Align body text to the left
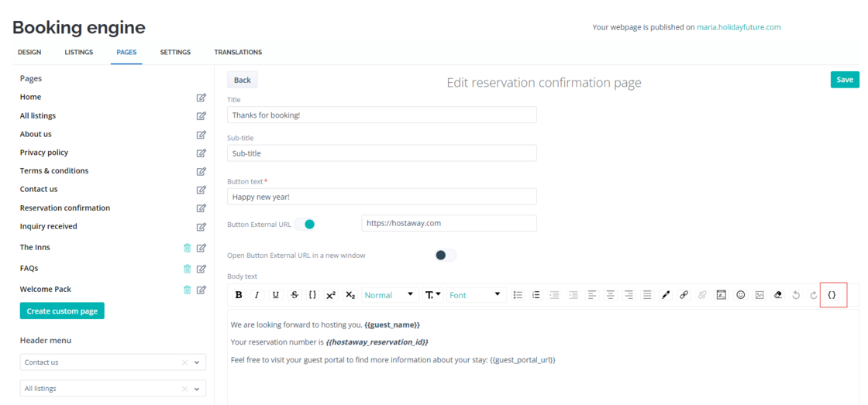 [x=592, y=295]
